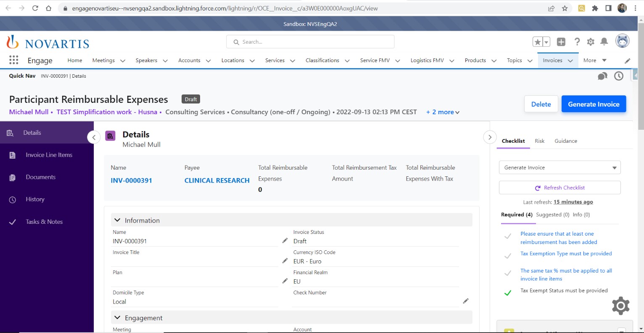This screenshot has width=644, height=333.
Task: Toggle favorite for this page with the star
Action: (537, 41)
